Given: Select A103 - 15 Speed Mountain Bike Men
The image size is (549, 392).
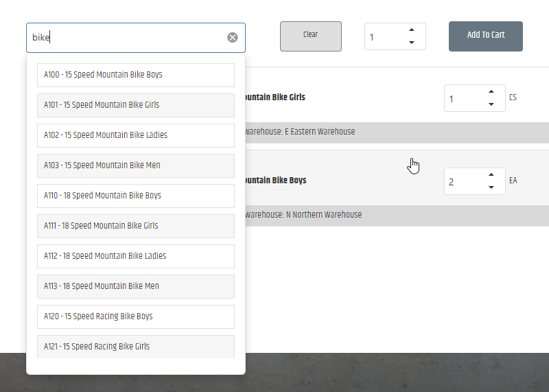Looking at the screenshot, I should pos(136,165).
